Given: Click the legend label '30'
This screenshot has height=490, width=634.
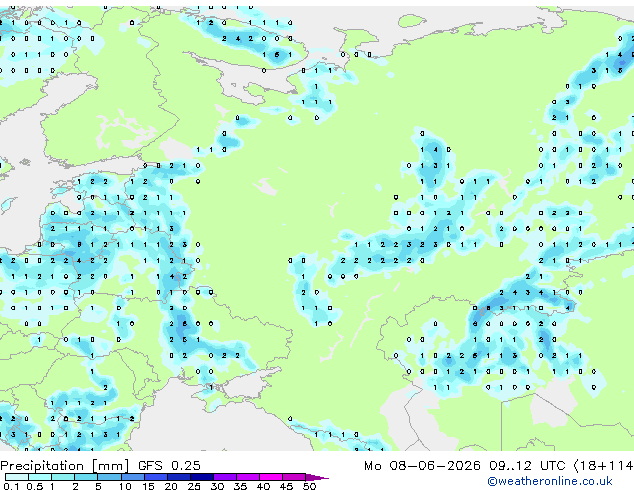Looking at the screenshot, I should [217, 486].
